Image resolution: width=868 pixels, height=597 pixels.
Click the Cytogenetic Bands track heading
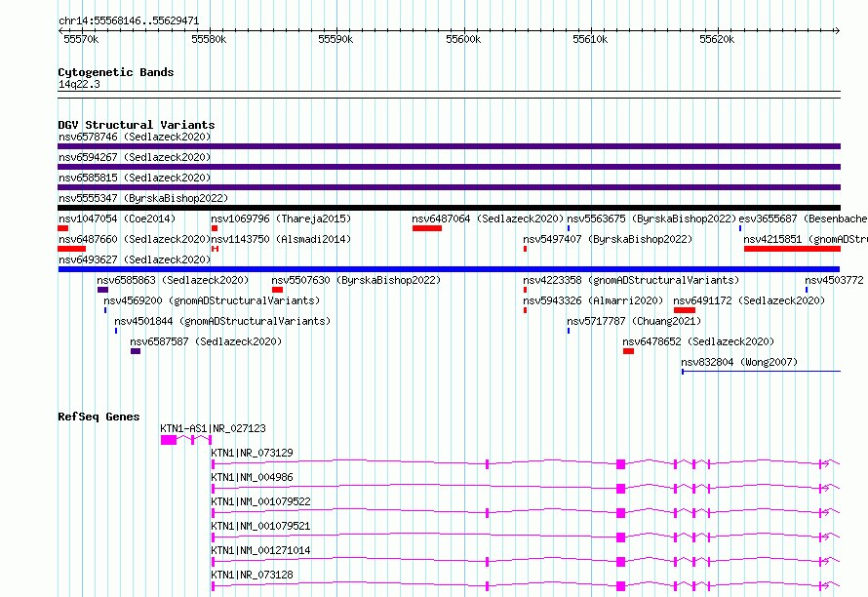pyautogui.click(x=116, y=72)
